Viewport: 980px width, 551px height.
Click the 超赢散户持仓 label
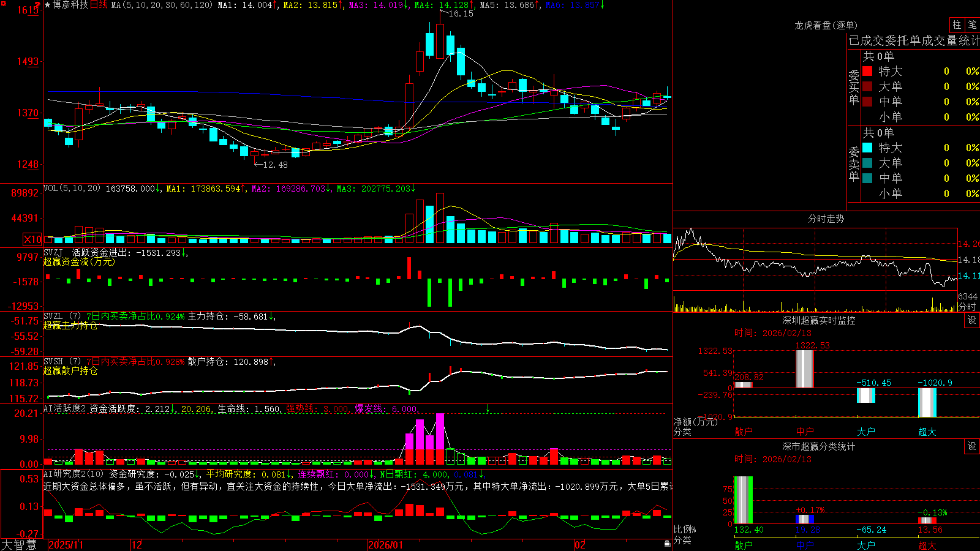pos(70,370)
